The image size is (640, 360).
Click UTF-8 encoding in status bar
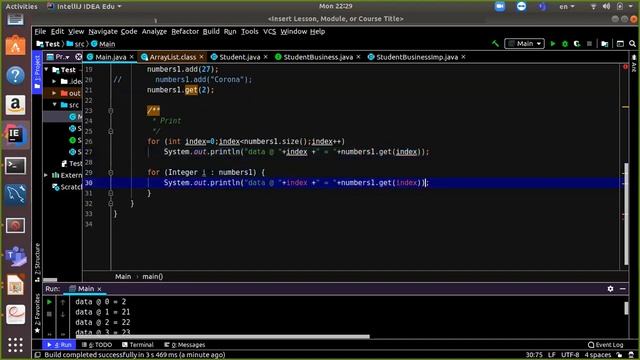(570, 355)
